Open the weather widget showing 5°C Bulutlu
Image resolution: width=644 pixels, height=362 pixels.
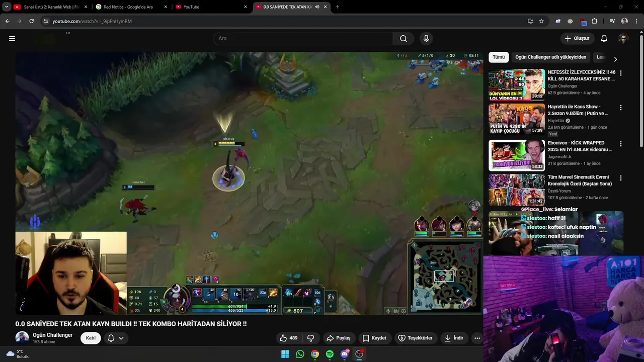18,354
